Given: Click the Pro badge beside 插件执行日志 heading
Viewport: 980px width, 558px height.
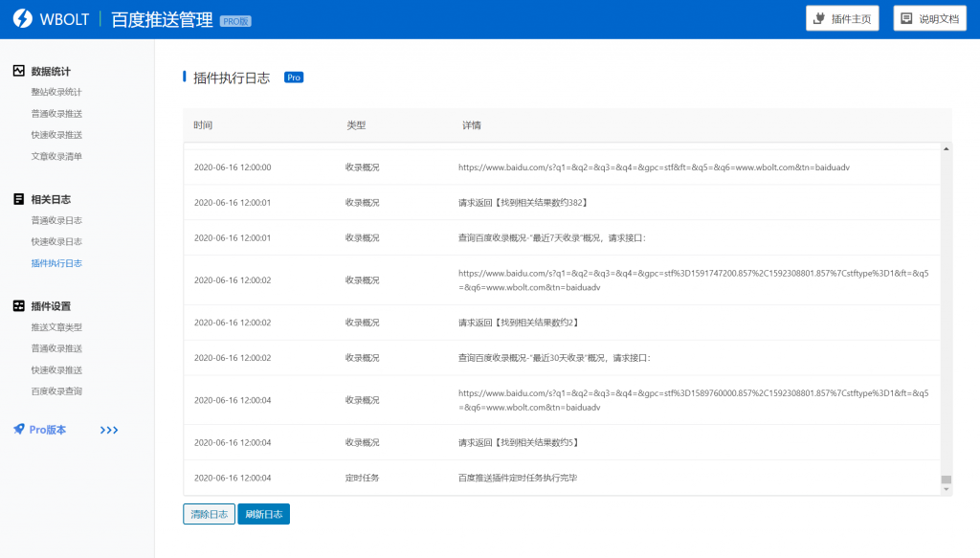Looking at the screenshot, I should tap(294, 77).
